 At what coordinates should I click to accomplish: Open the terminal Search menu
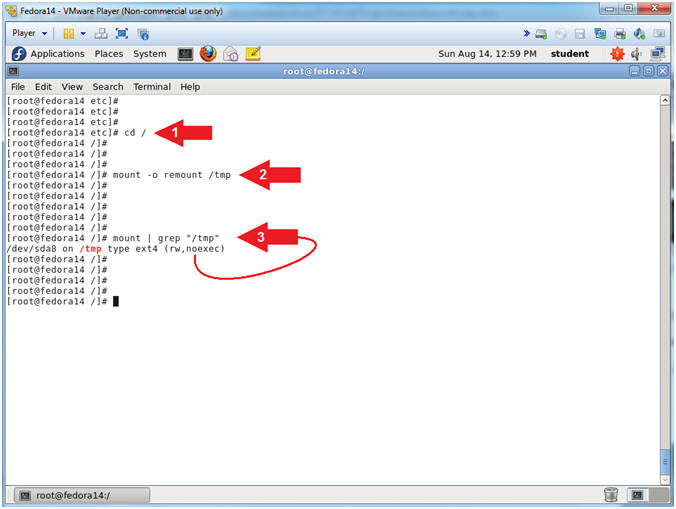pyautogui.click(x=108, y=87)
